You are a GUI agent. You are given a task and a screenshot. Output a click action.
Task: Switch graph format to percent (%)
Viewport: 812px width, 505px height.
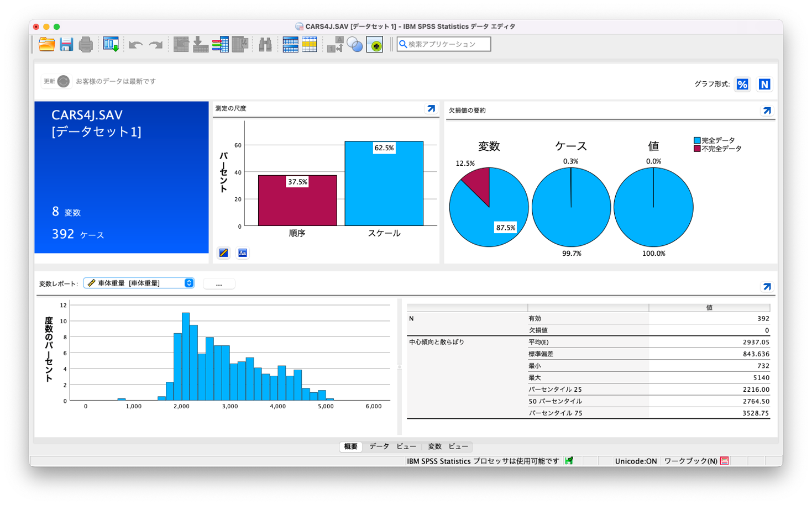pyautogui.click(x=742, y=84)
